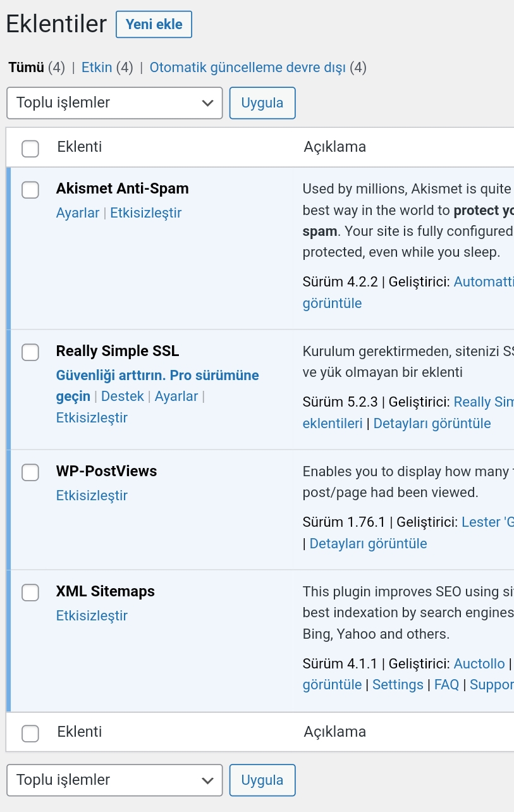Open the Auctollo developer link
The image size is (514, 812).
tap(479, 664)
